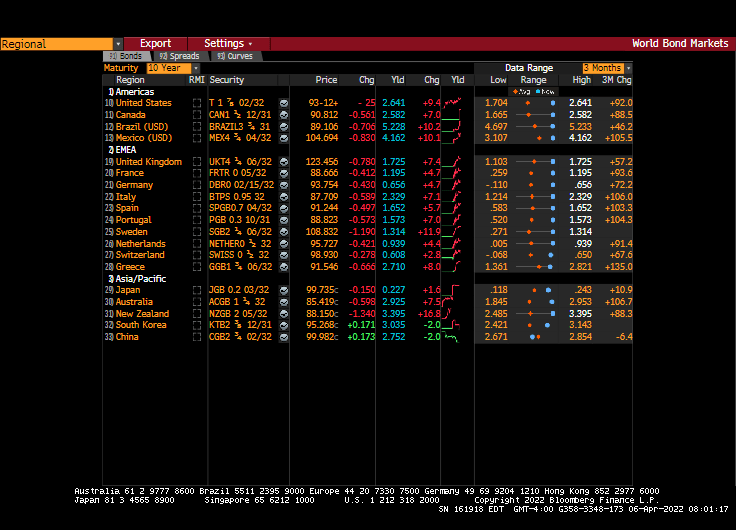This screenshot has height=530, width=736.
Task: Check the RMI box for Canada
Action: pos(197,115)
